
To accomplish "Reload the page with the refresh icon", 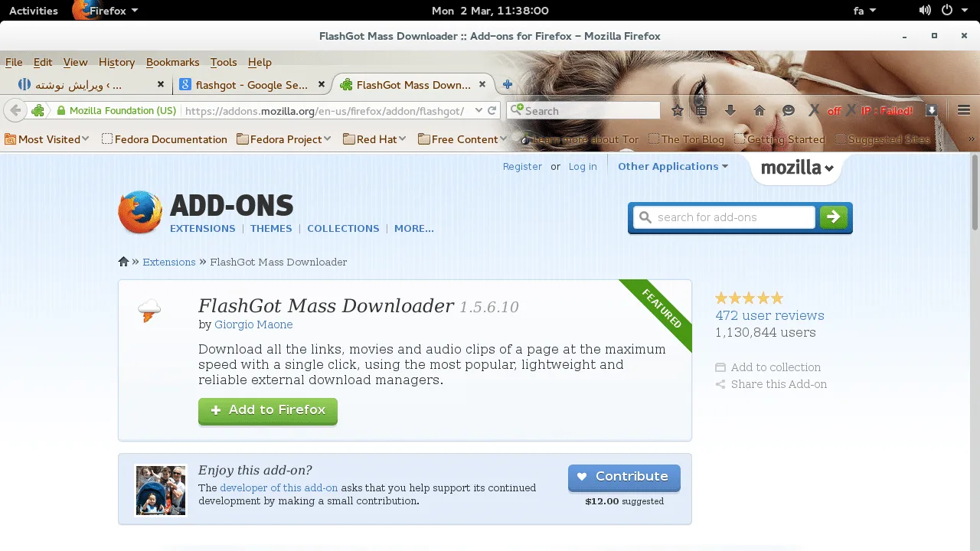I will [x=492, y=110].
